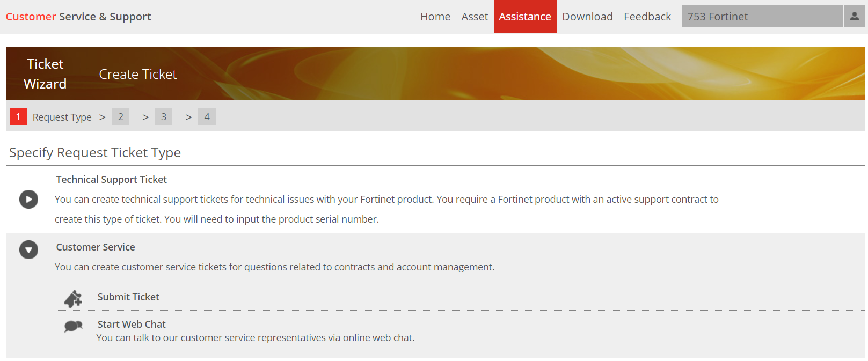Select wizard step 2

(x=121, y=116)
